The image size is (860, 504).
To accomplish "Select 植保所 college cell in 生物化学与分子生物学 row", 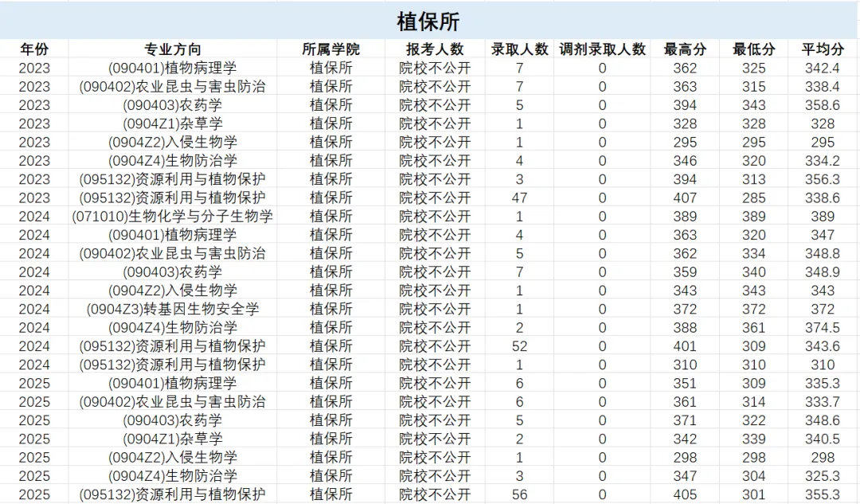I will coord(330,216).
